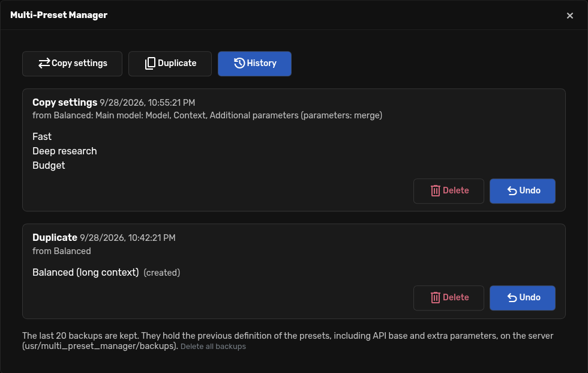Delete the Duplicate backup entry
The width and height of the screenshot is (588, 373).
pyautogui.click(x=449, y=298)
